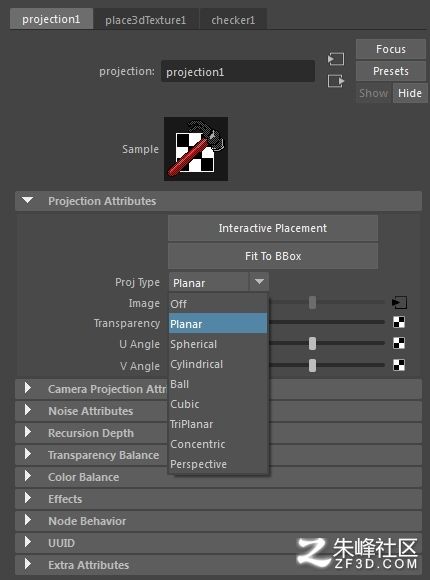Toggle the Show button
Viewport: 430px width, 580px height.
click(x=374, y=93)
